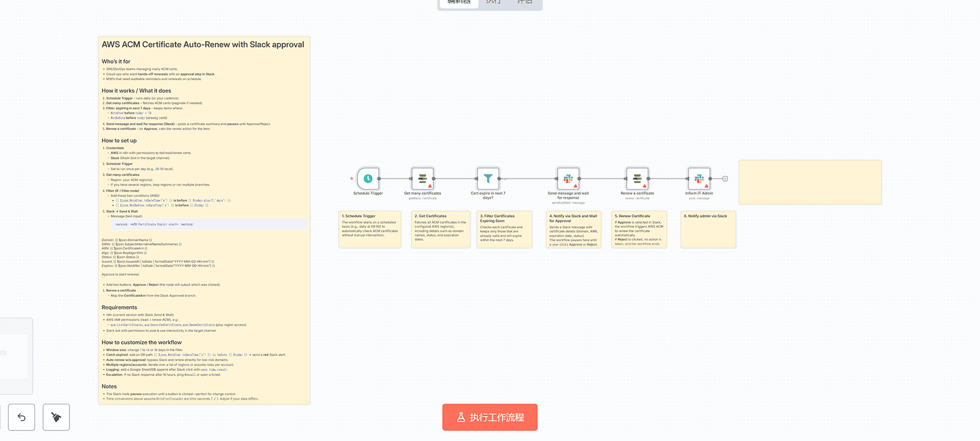Open the Inform IT Admin Slack node
Image resolution: width=980 pixels, height=441 pixels.
pos(699,178)
